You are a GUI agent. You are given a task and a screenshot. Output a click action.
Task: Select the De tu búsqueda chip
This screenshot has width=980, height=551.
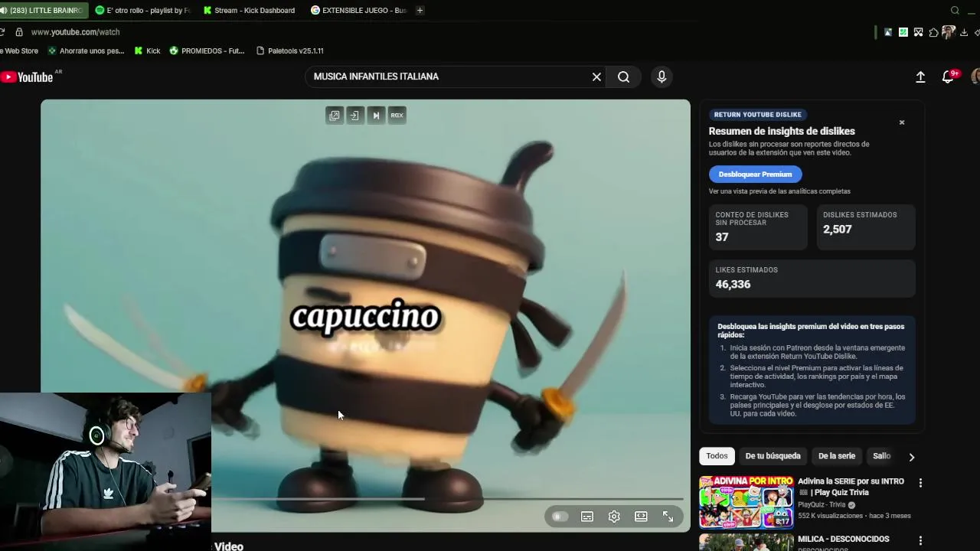point(773,456)
